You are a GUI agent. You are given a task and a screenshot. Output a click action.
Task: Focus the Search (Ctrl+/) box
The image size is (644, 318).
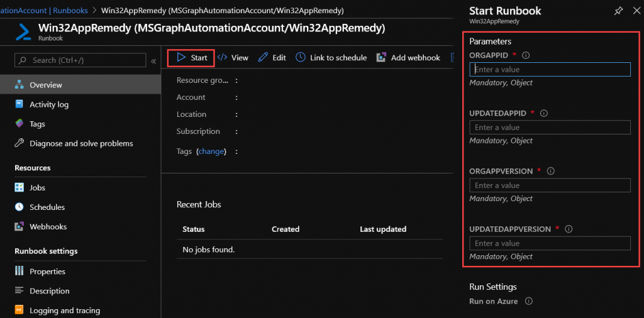click(80, 60)
